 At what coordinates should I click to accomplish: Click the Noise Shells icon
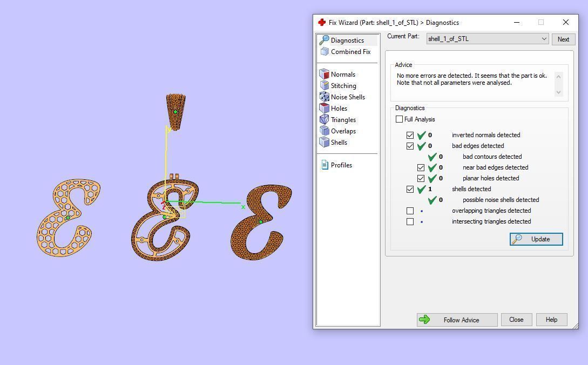click(x=324, y=97)
